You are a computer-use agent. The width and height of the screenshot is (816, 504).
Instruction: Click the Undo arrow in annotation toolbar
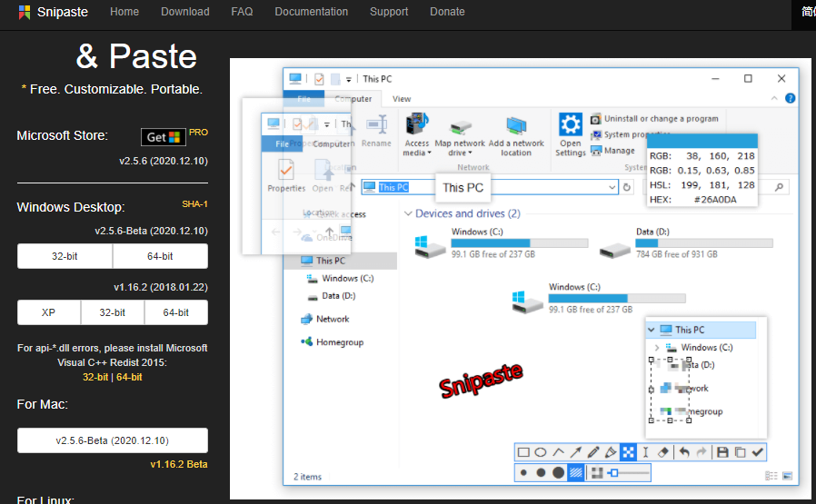pyautogui.click(x=684, y=452)
